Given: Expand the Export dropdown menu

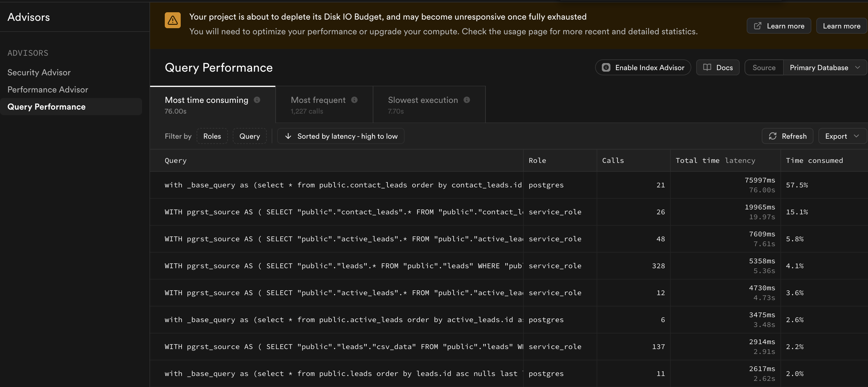Looking at the screenshot, I should (842, 136).
